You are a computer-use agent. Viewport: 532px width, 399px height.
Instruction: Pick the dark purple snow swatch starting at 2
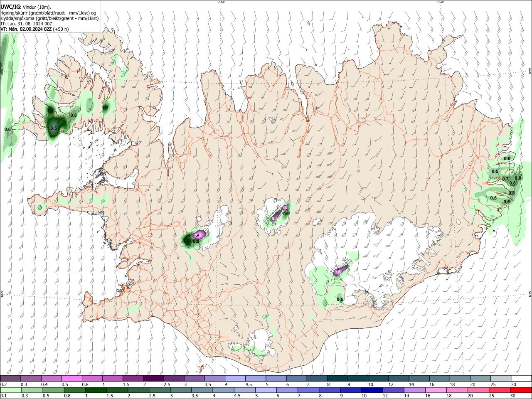[x=153, y=379]
